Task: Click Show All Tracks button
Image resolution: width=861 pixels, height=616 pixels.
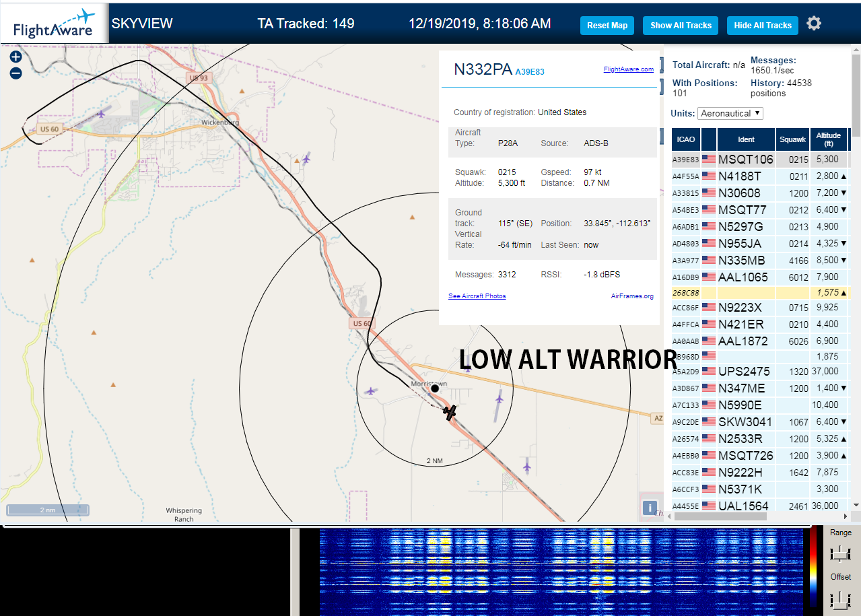Action: [x=681, y=26]
